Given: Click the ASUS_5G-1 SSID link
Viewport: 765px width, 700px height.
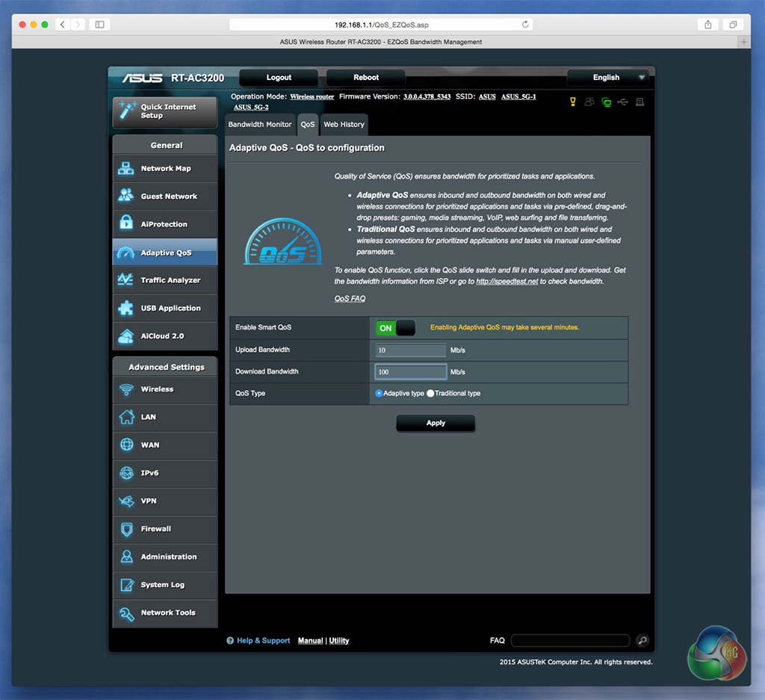Looking at the screenshot, I should [518, 96].
